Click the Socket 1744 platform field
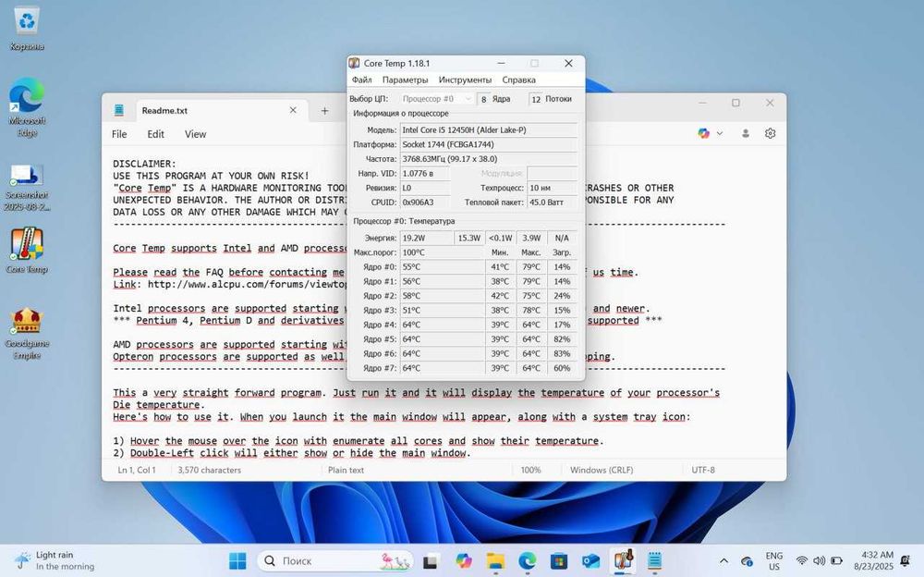The height and width of the screenshot is (577, 924). pyautogui.click(x=489, y=144)
